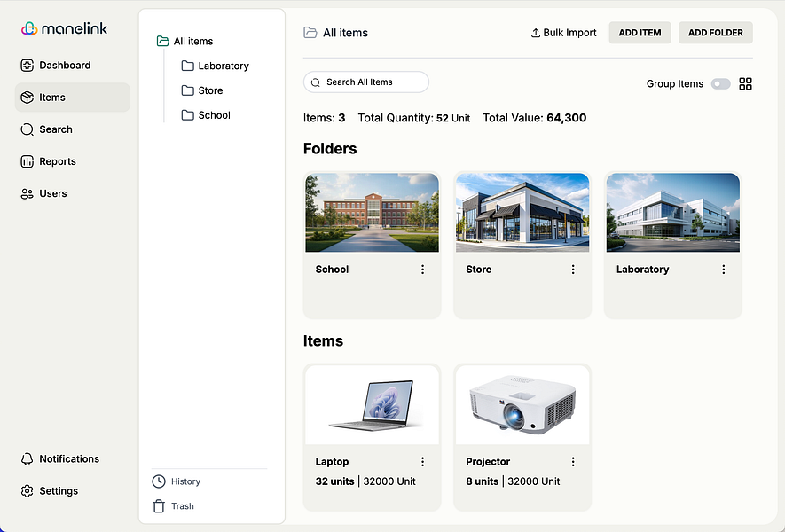Click the Reports chart icon

(x=27, y=161)
